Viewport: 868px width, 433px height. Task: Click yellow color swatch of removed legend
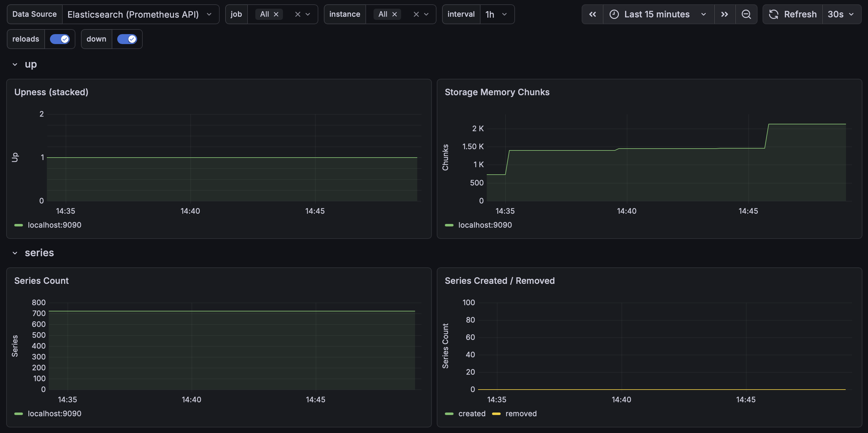coord(496,414)
